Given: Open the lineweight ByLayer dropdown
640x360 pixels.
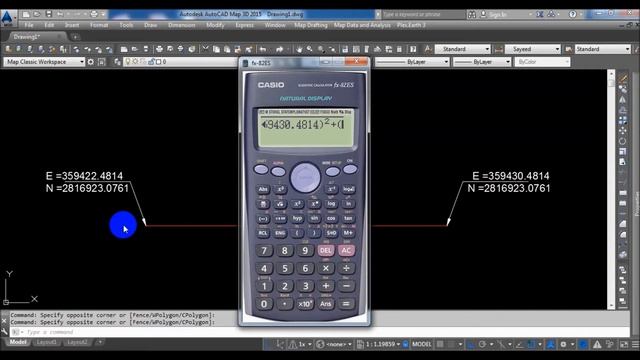Looking at the screenshot, I should click(482, 62).
